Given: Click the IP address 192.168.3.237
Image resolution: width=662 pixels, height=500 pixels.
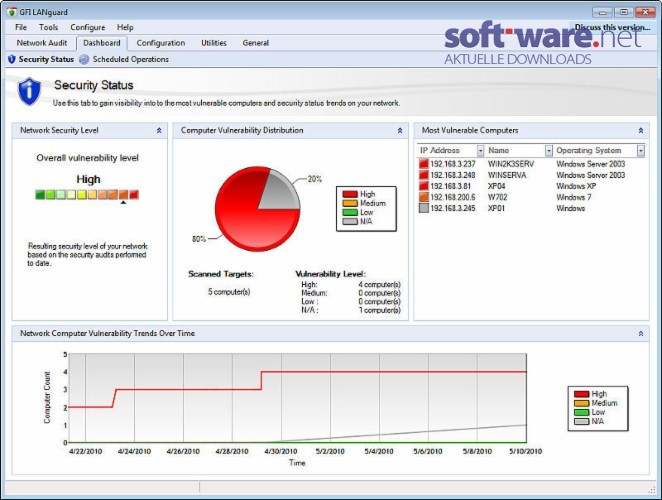Looking at the screenshot, I should [x=453, y=164].
